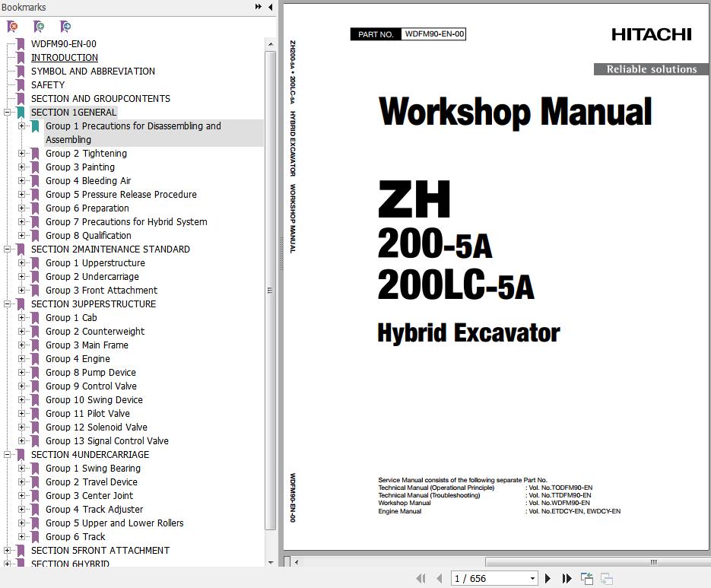Select Group 8 Qualification bookmark
Viewport: 711px width, 588px height.
point(88,236)
